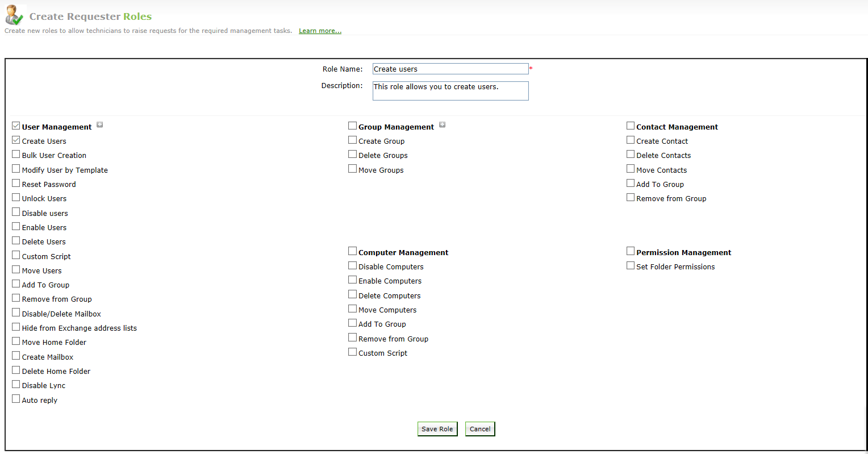The height and width of the screenshot is (454, 868).
Task: Tick the Enable Users checkbox
Action: click(16, 226)
